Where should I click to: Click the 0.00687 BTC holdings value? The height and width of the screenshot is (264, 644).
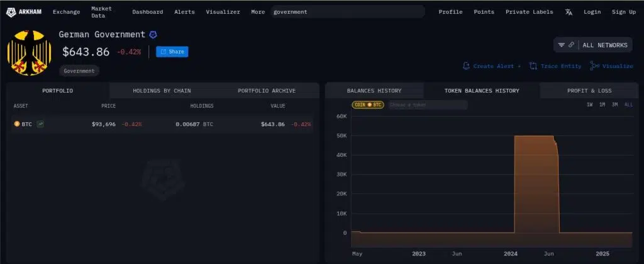[x=194, y=124]
